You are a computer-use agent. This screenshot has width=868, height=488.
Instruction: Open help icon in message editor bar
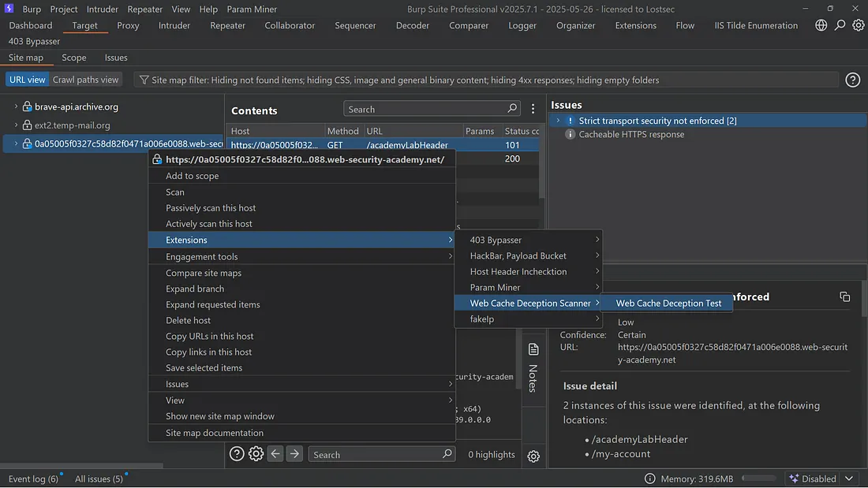(237, 453)
